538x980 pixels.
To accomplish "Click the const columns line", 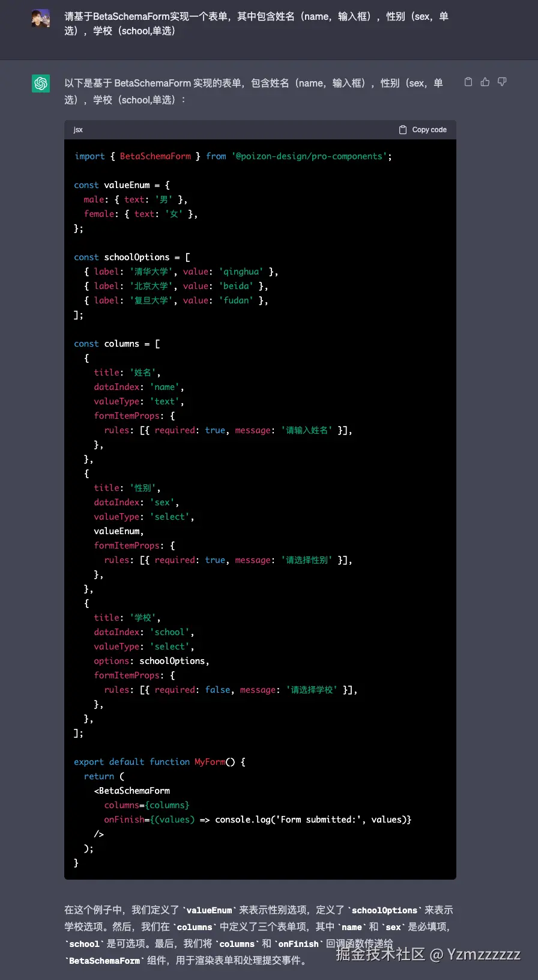I will [x=117, y=344].
